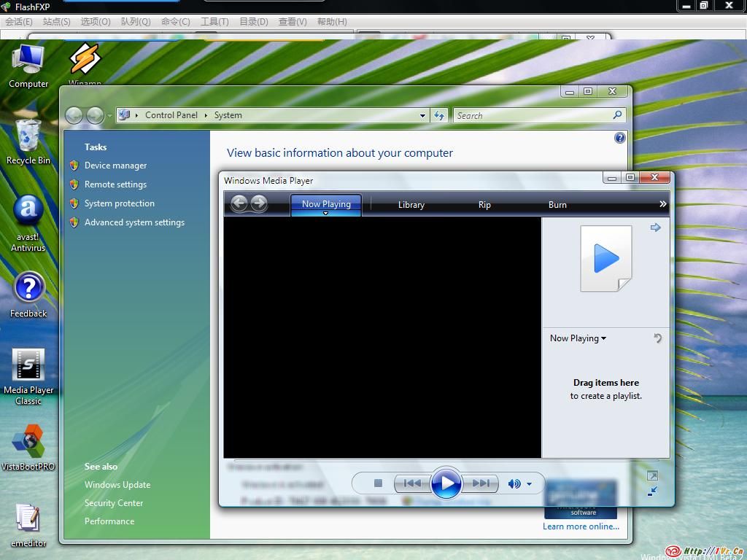This screenshot has width=747, height=560.
Task: Switch to the Burn tab
Action: tap(557, 205)
